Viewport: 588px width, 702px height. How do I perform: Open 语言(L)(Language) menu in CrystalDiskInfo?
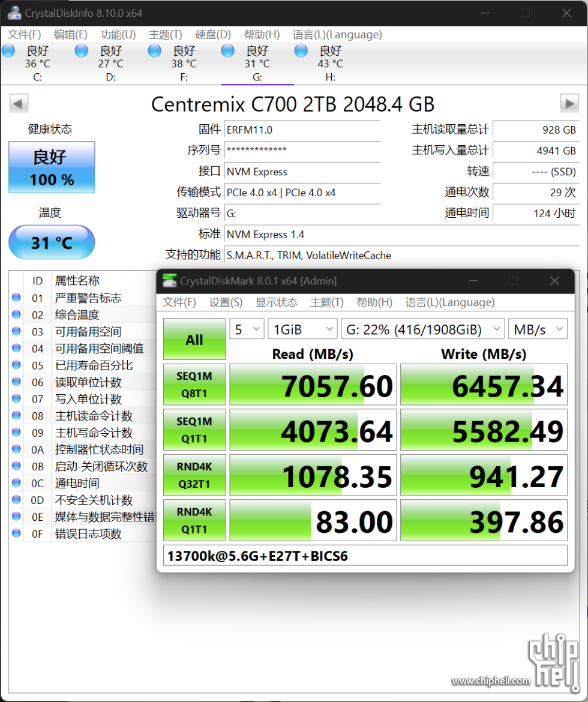click(337, 34)
